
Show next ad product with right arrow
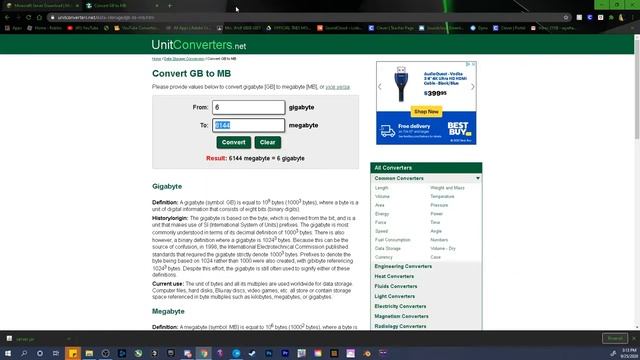(x=473, y=87)
